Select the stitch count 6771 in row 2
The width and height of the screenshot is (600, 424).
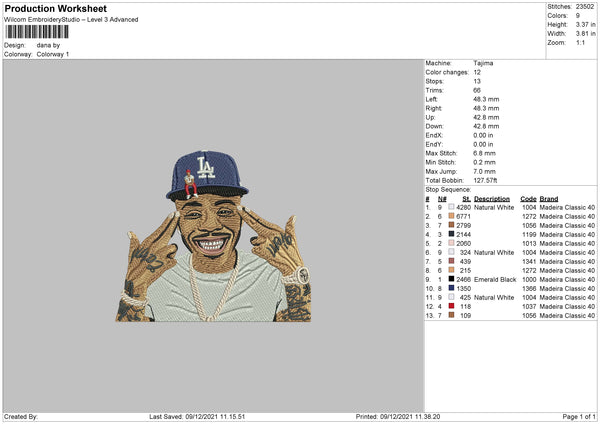(463, 217)
